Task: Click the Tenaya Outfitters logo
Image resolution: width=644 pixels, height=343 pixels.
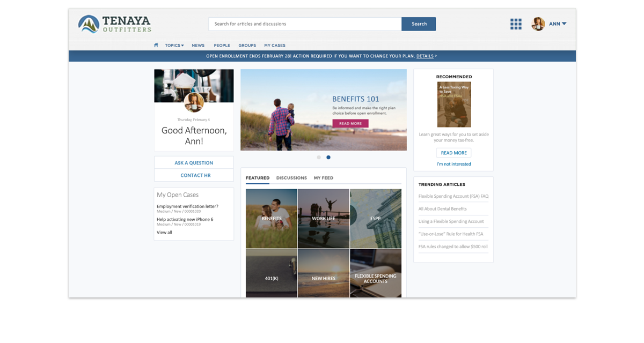Action: (x=114, y=24)
